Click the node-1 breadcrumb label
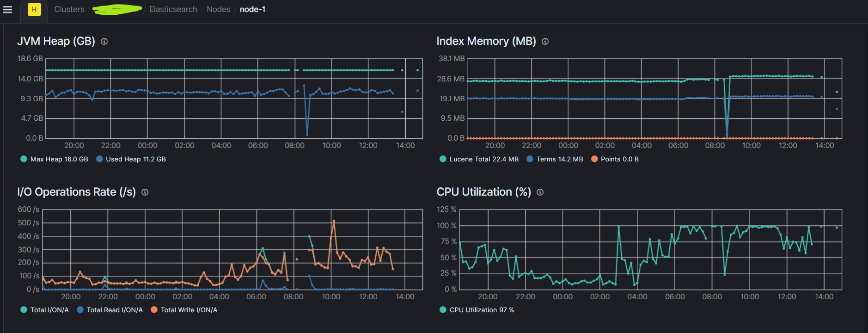868x333 pixels. click(252, 9)
